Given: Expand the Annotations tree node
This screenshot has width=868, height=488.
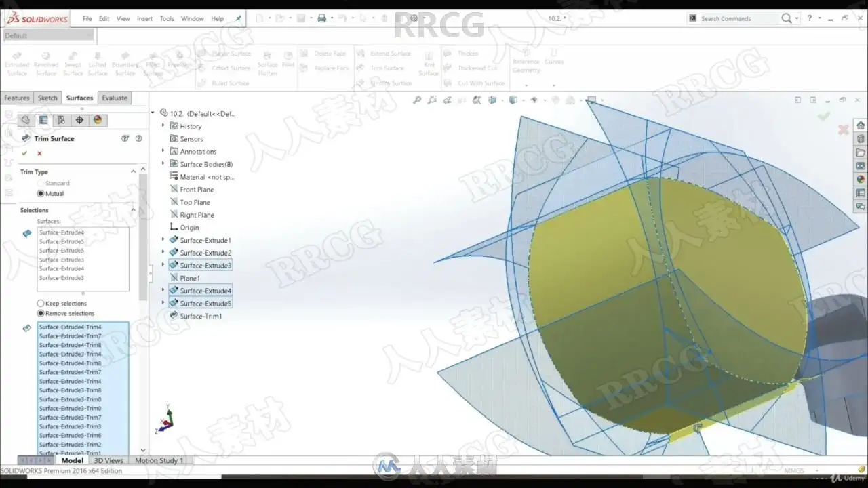Looking at the screenshot, I should [163, 151].
